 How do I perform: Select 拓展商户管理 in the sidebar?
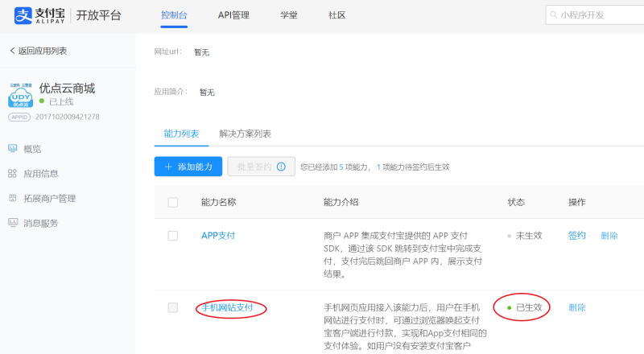[50, 199]
